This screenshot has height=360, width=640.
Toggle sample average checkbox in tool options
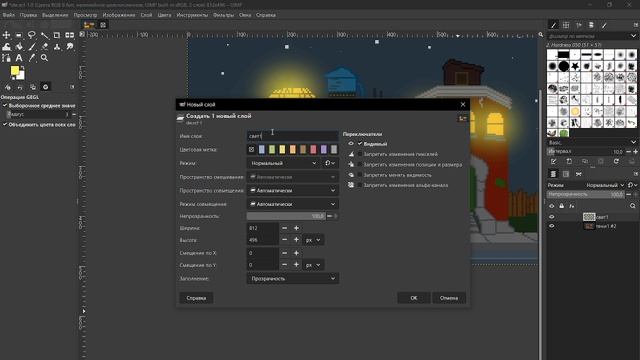coord(5,106)
